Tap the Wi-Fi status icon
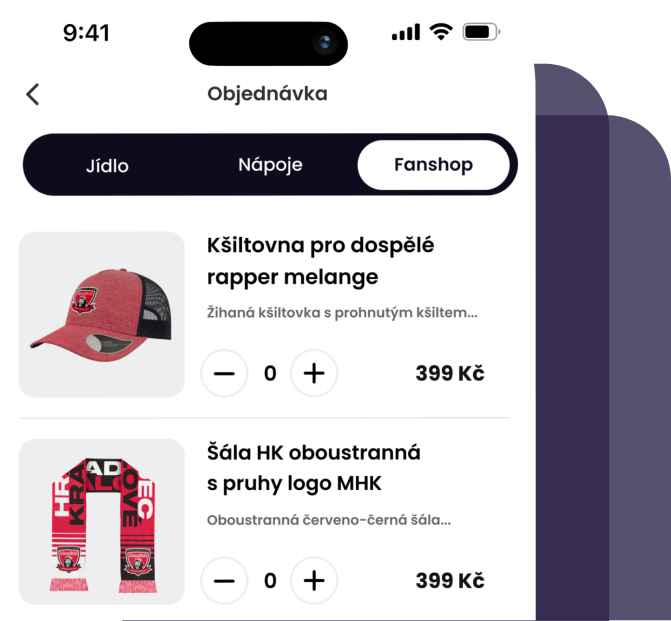Screen dimensions: 671x621 point(441,32)
